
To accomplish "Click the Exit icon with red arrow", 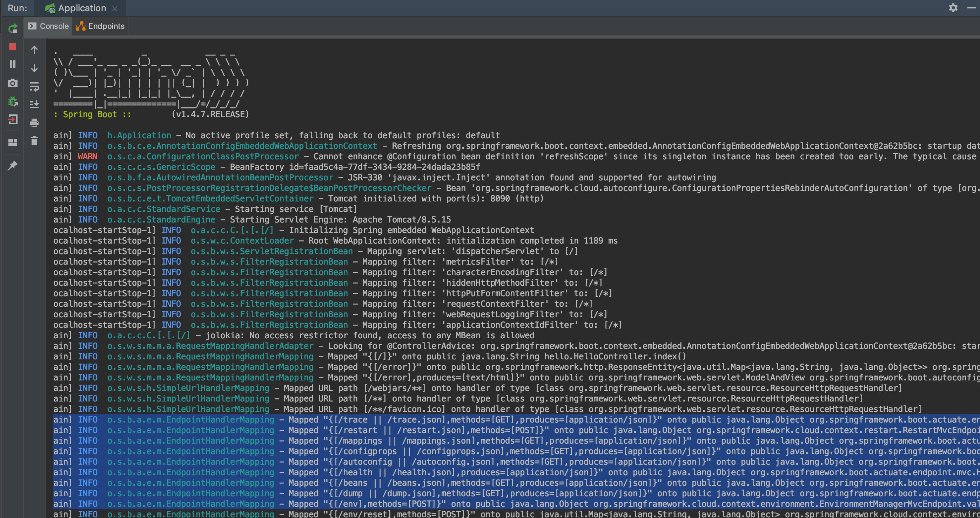I will (x=13, y=120).
